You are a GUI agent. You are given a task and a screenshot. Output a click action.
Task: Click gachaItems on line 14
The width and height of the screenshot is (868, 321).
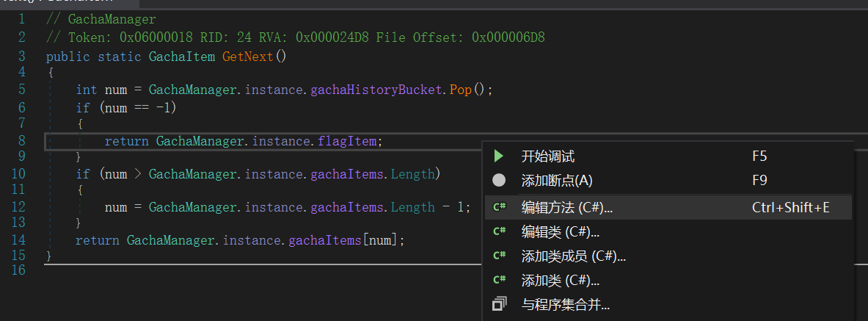coord(325,240)
